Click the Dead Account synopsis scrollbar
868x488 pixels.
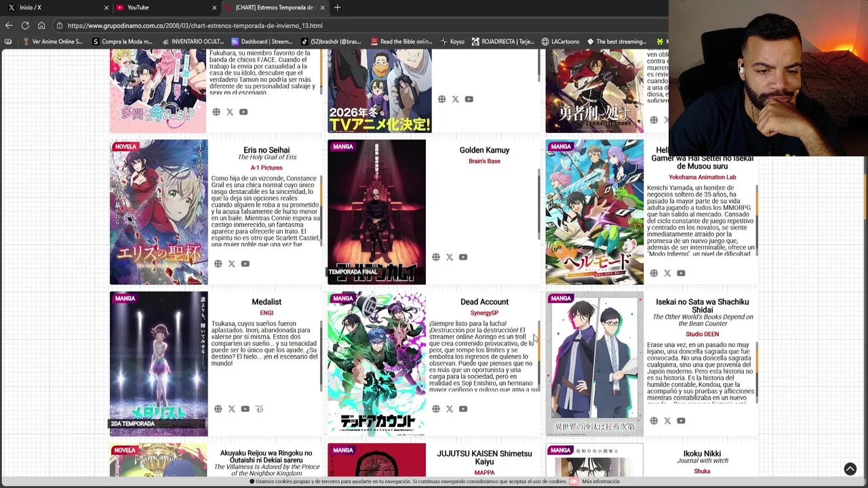(539, 357)
